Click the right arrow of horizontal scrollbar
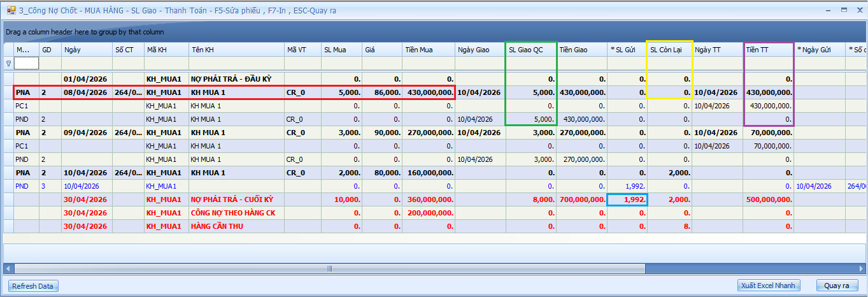 (859, 268)
